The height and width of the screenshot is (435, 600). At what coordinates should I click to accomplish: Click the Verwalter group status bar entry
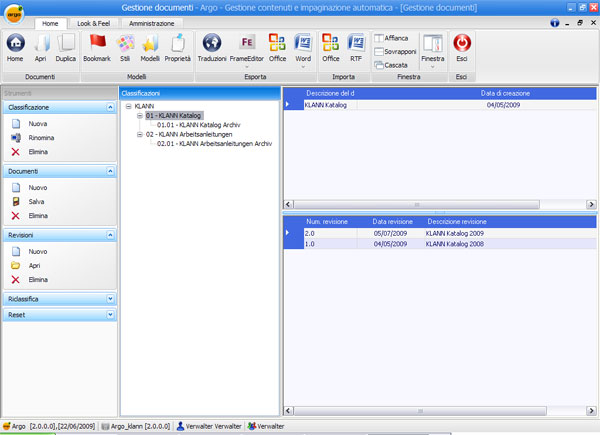point(266,426)
